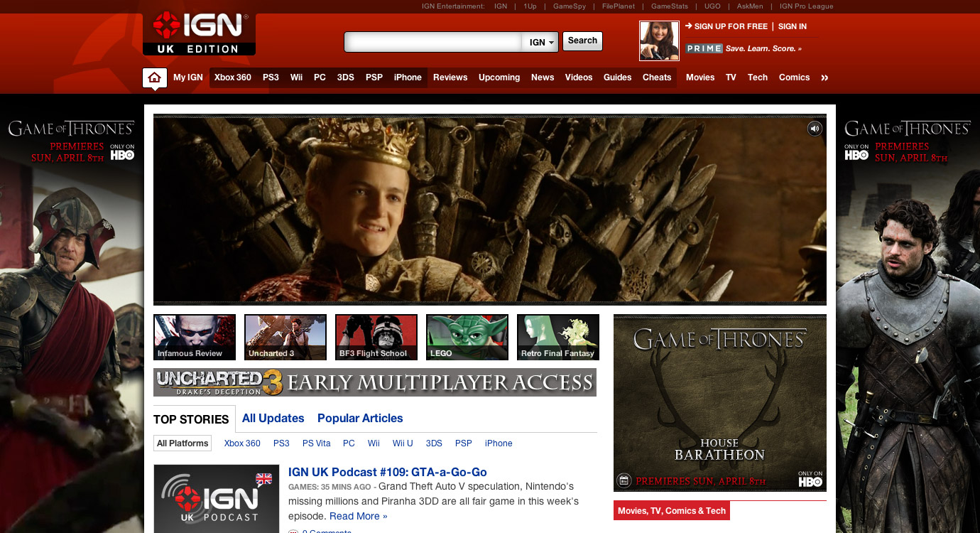Filter top stories by 3DS
The height and width of the screenshot is (533, 980).
[x=434, y=443]
